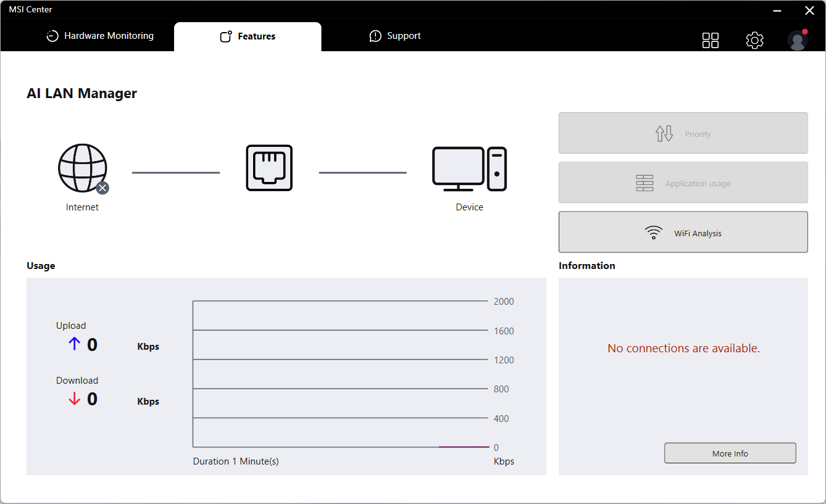Select the "No connections are available." message

683,348
